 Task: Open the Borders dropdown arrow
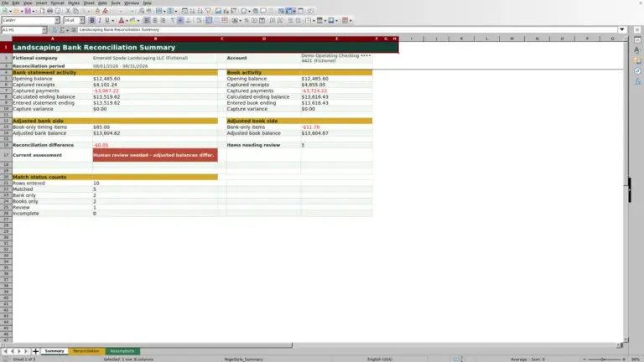coord(314,20)
